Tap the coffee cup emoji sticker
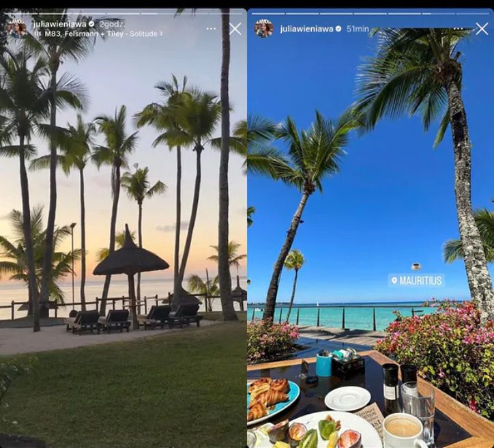The height and width of the screenshot is (448, 494). [416, 266]
